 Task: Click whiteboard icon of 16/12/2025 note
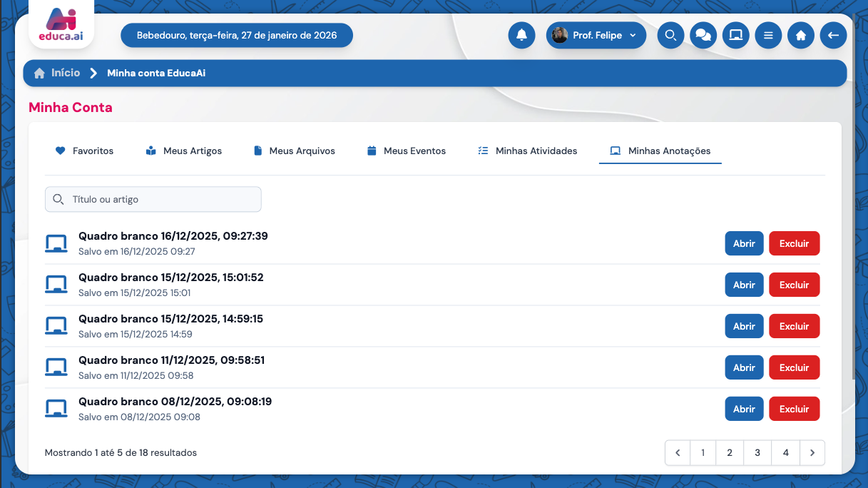[56, 243]
